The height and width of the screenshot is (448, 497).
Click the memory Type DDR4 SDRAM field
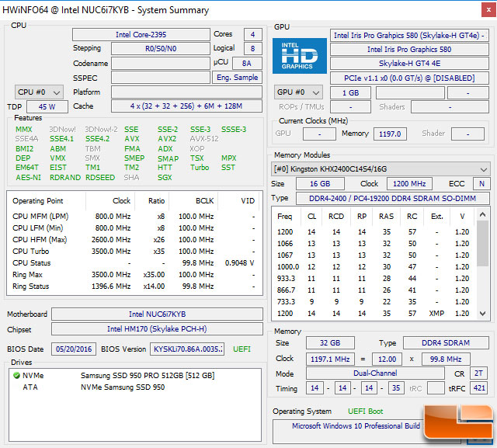pos(446,343)
